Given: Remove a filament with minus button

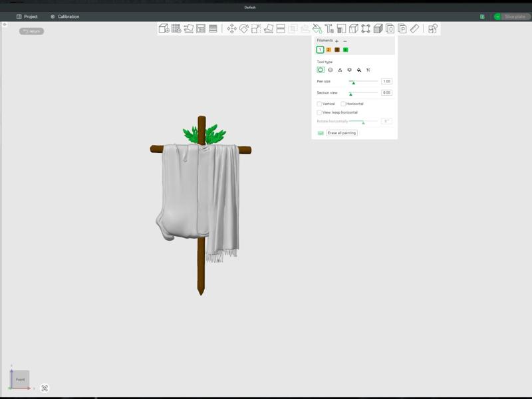Looking at the screenshot, I should [x=345, y=41].
